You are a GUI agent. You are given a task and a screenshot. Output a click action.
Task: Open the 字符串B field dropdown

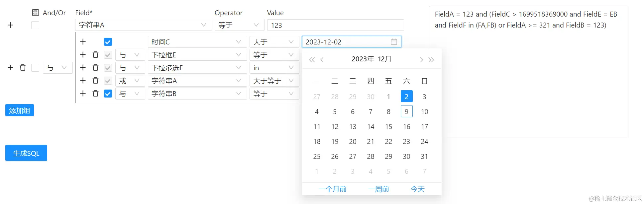pyautogui.click(x=197, y=94)
